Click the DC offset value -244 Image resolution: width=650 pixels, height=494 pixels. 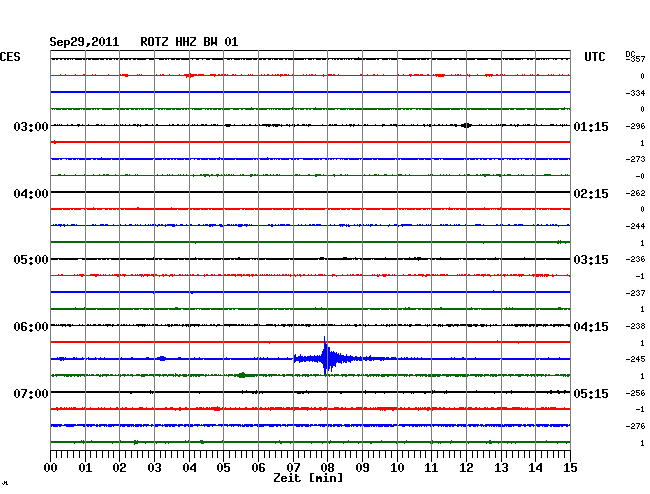(x=635, y=226)
